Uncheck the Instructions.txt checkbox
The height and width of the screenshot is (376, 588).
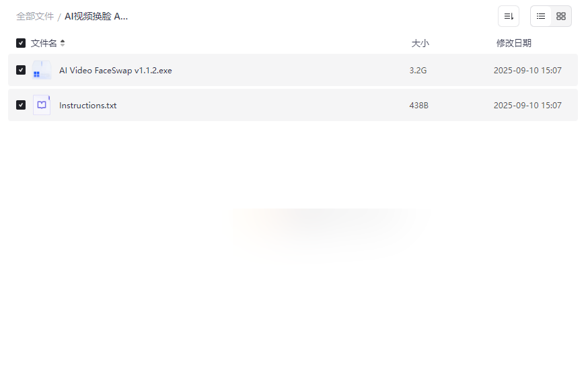point(21,105)
